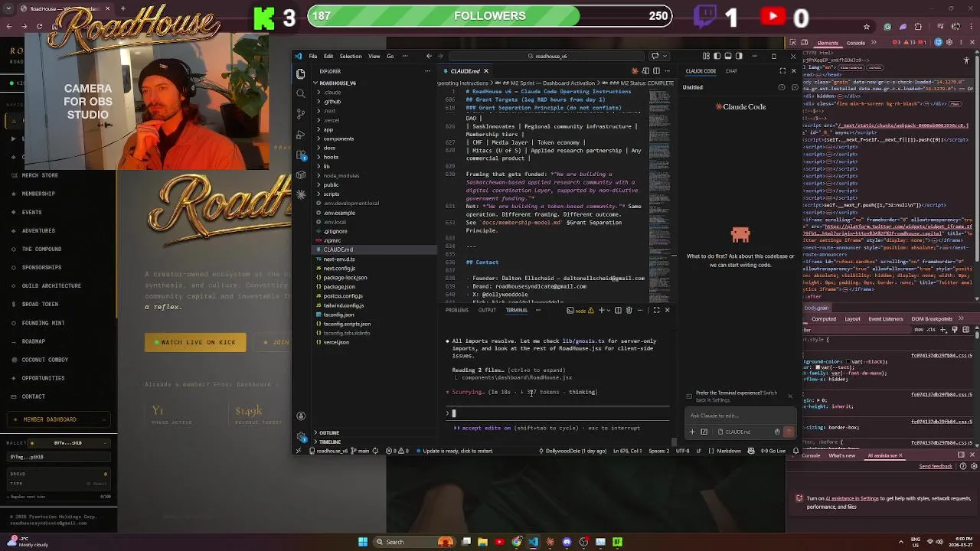This screenshot has height=551, width=980.
Task: Open the new terminal profile dropdown
Action: click(608, 310)
